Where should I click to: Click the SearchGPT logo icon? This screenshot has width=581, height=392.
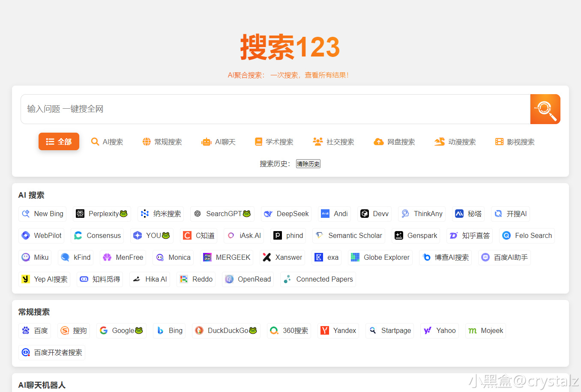pyautogui.click(x=198, y=214)
